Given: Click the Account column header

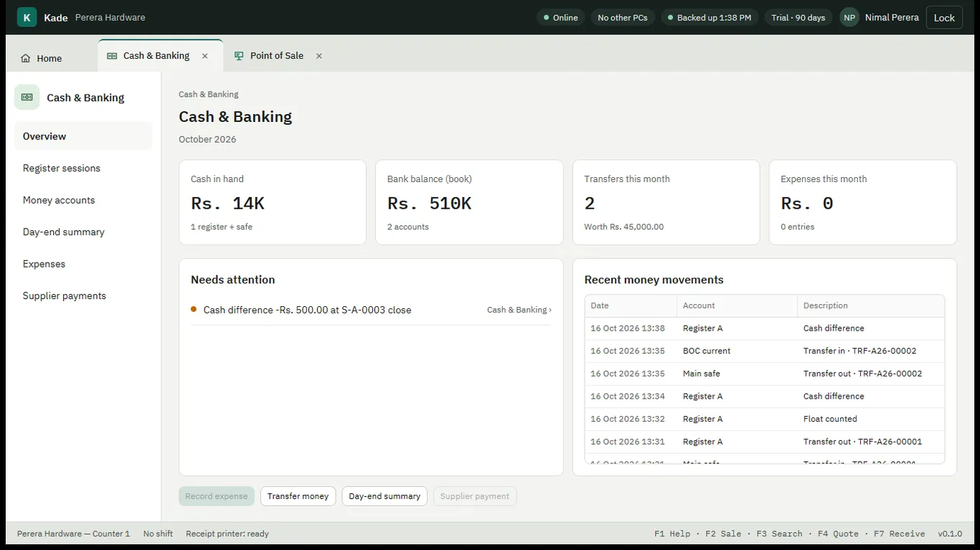Looking at the screenshot, I should click(x=737, y=306).
